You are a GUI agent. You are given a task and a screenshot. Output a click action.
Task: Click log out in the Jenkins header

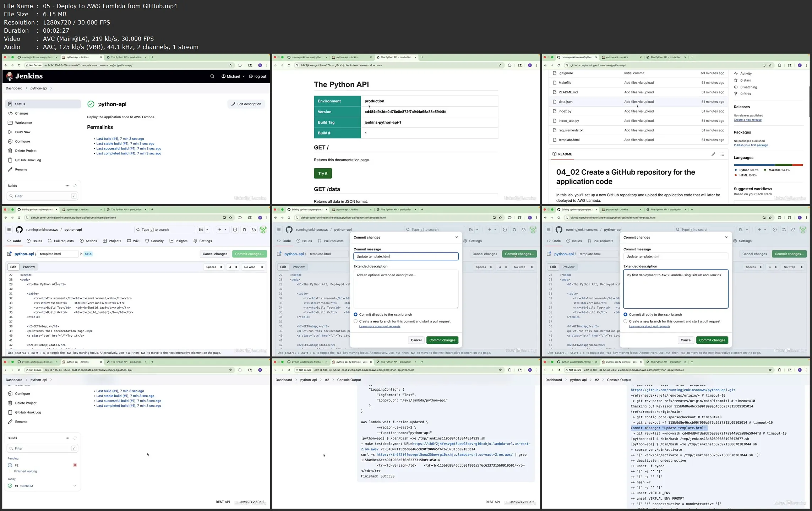click(257, 76)
